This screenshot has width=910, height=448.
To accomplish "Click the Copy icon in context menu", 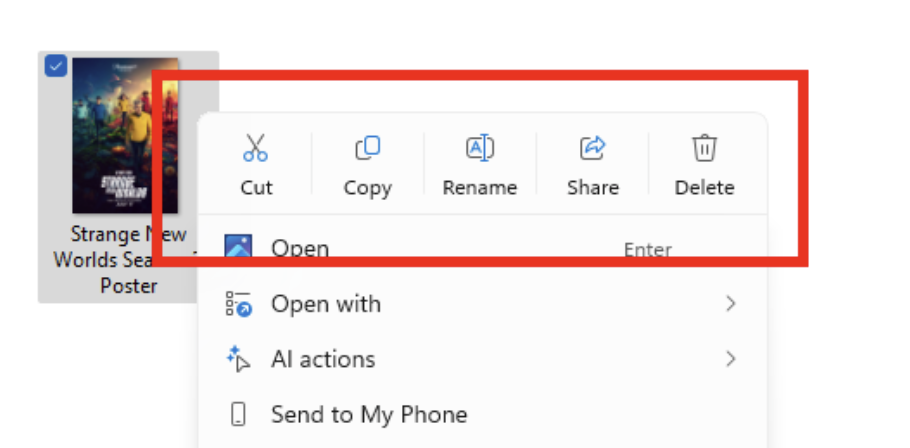I will tap(367, 149).
